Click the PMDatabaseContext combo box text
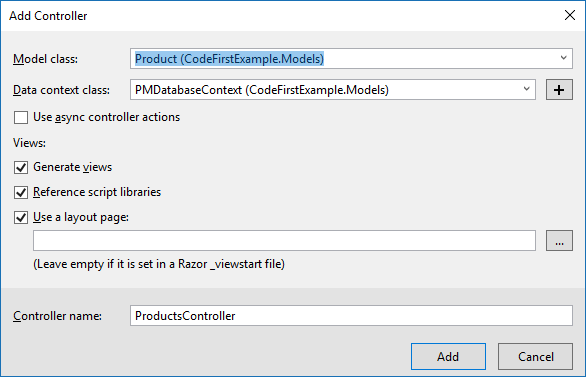586x377 pixels. (x=262, y=90)
